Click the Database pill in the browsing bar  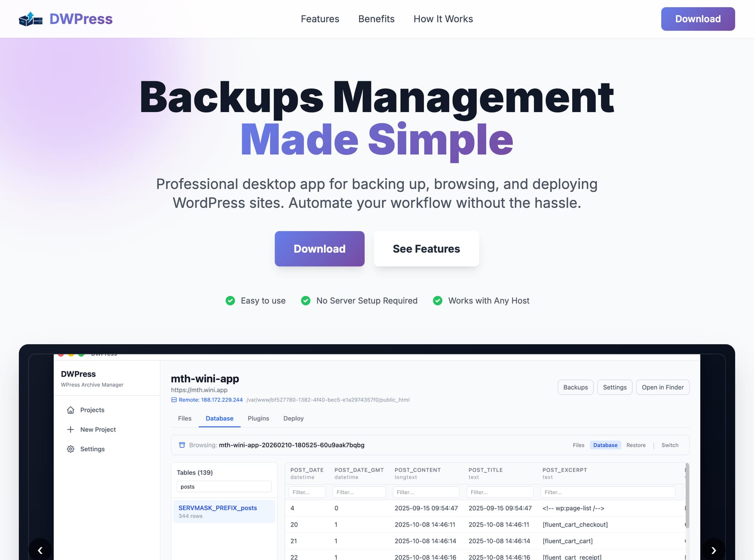click(x=606, y=445)
